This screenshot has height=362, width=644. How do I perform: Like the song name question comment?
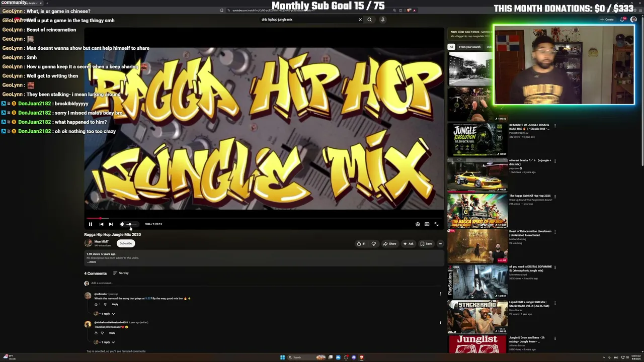[96, 304]
